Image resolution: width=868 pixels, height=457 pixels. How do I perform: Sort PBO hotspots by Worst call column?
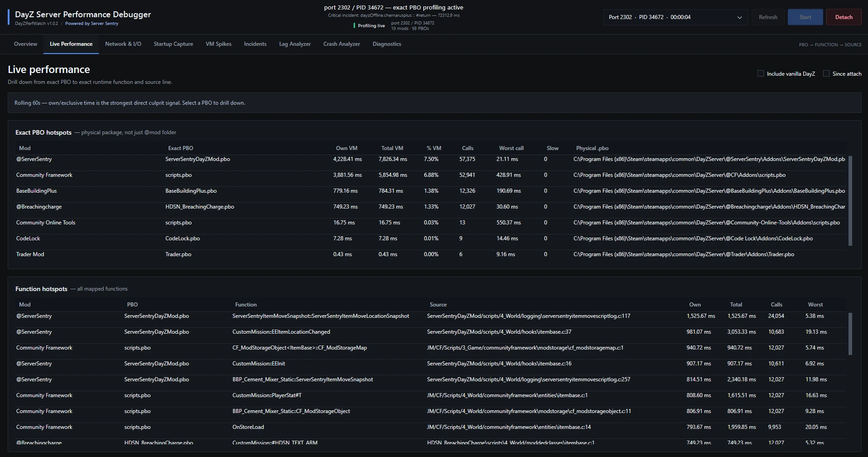tap(511, 148)
